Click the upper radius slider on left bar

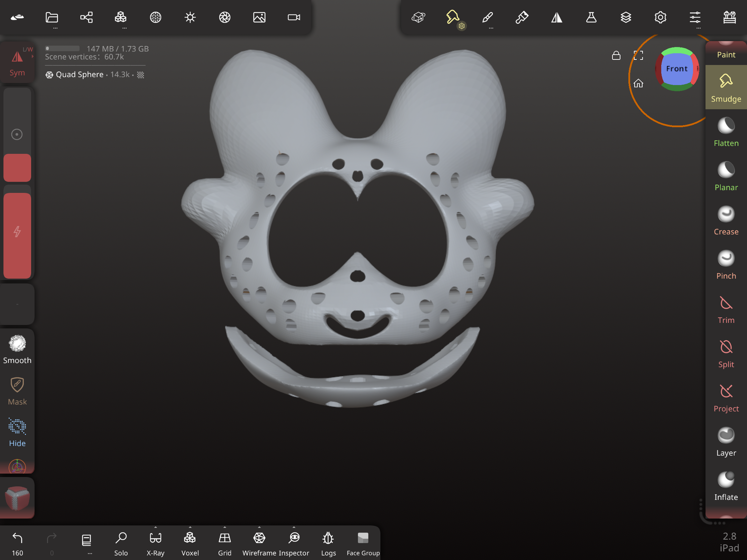tap(17, 134)
